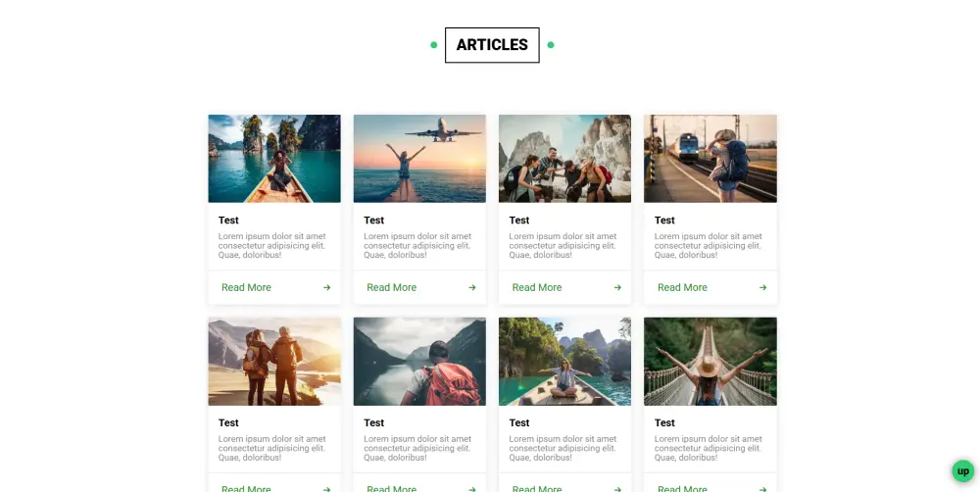The height and width of the screenshot is (492, 980).
Task: Open Read More on the airplane sunset card
Action: (391, 287)
